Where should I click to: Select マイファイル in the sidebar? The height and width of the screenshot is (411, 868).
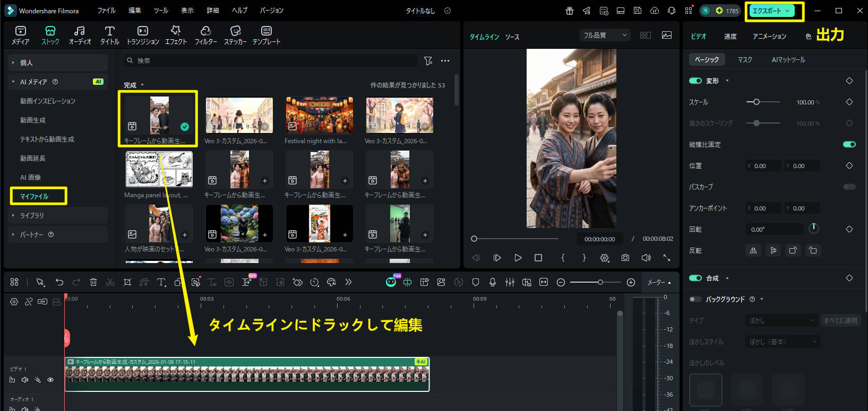[x=35, y=196]
